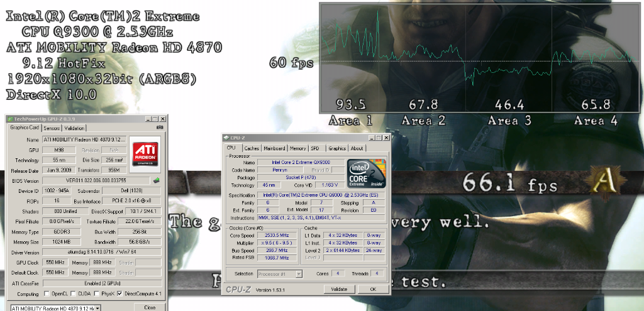Click the 66.1 fps average score
This screenshot has width=644, height=311.
coord(510,183)
